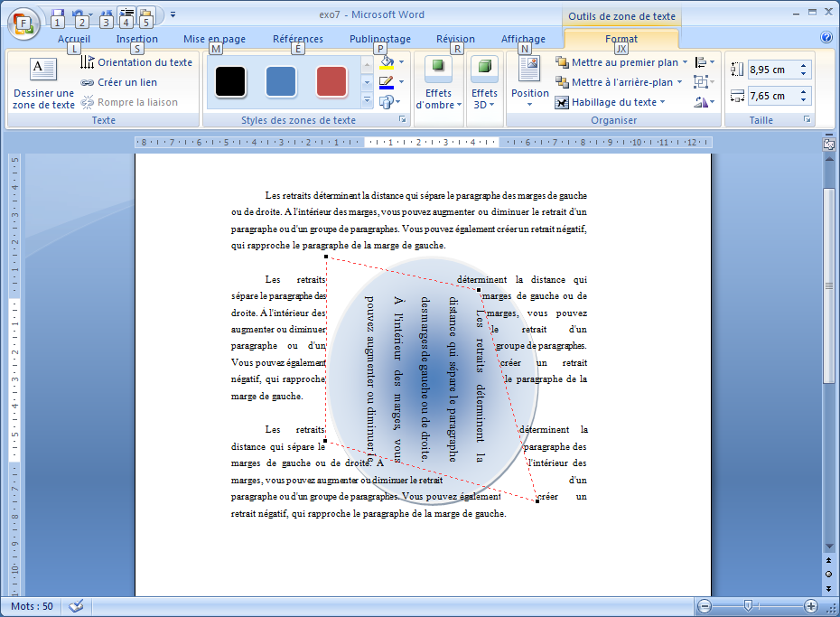840x617 pixels.
Task: Click the previous page double arrow
Action: 829,560
